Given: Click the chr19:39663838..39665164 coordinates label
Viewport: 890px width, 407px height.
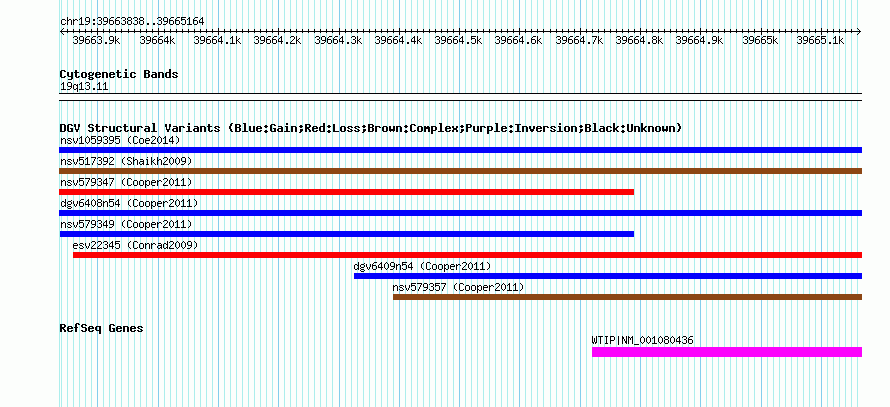Looking at the screenshot, I should [x=132, y=22].
